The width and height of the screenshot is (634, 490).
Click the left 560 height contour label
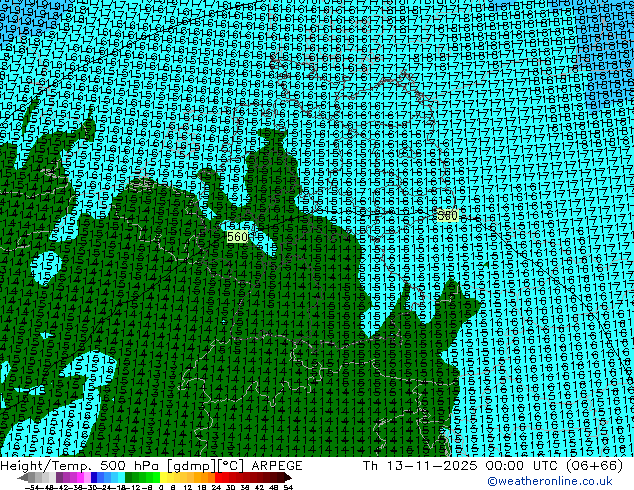pos(237,237)
